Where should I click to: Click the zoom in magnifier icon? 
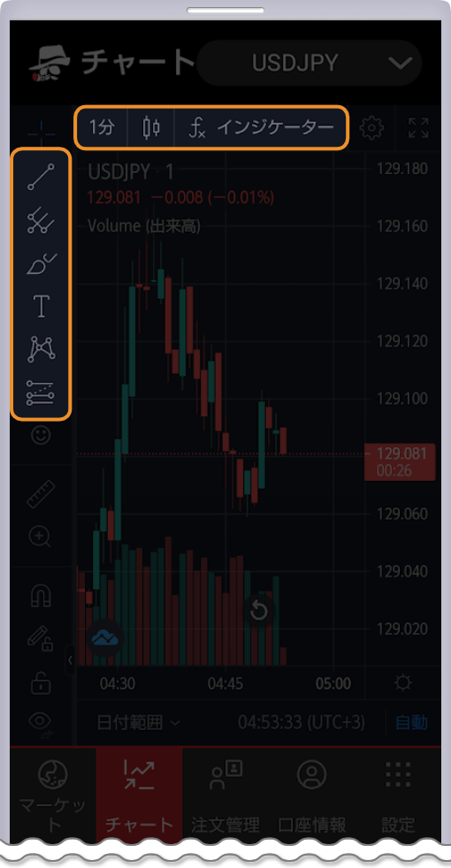pyautogui.click(x=41, y=537)
